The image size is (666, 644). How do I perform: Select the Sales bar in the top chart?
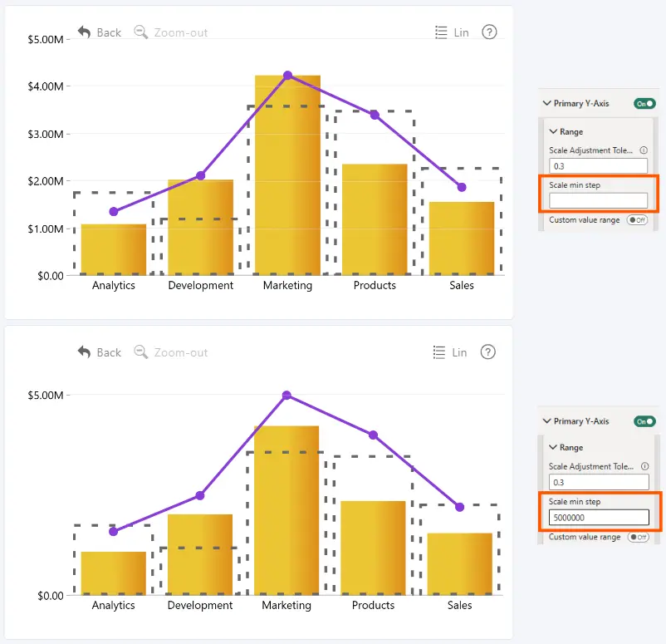coord(462,238)
